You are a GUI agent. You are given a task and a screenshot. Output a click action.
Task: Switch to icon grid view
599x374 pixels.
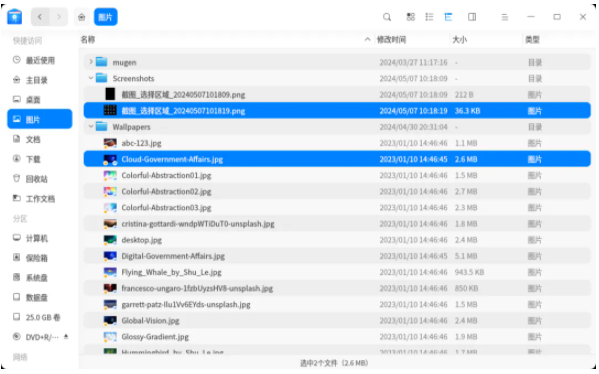(x=411, y=17)
